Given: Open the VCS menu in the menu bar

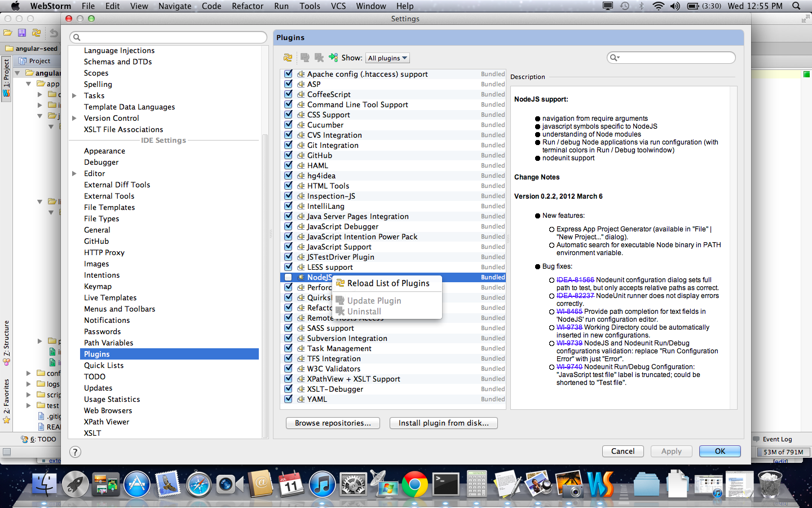Looking at the screenshot, I should click(x=338, y=6).
